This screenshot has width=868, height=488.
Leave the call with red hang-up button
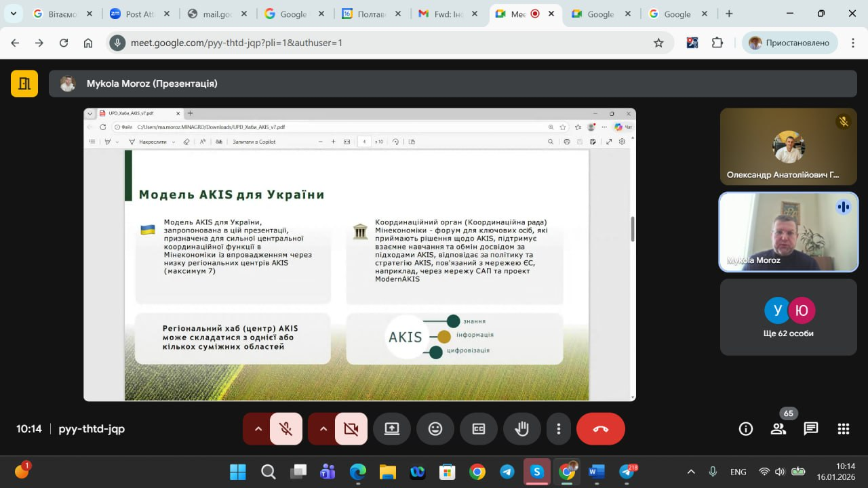click(600, 428)
